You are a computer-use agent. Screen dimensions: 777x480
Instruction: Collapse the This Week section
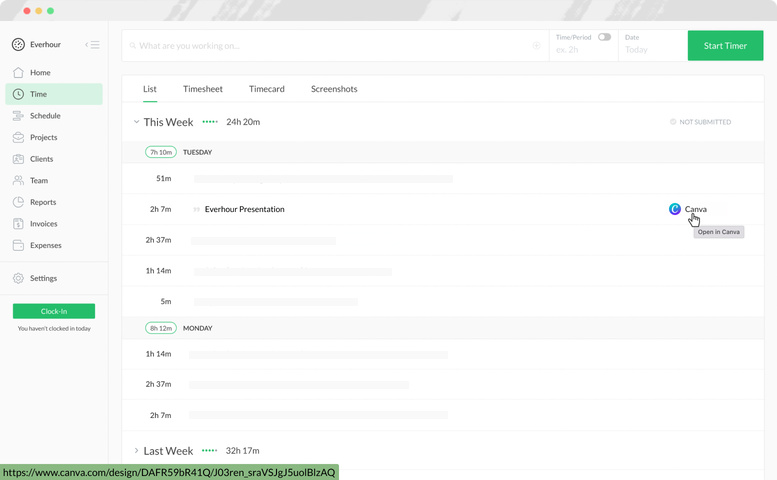(x=136, y=122)
